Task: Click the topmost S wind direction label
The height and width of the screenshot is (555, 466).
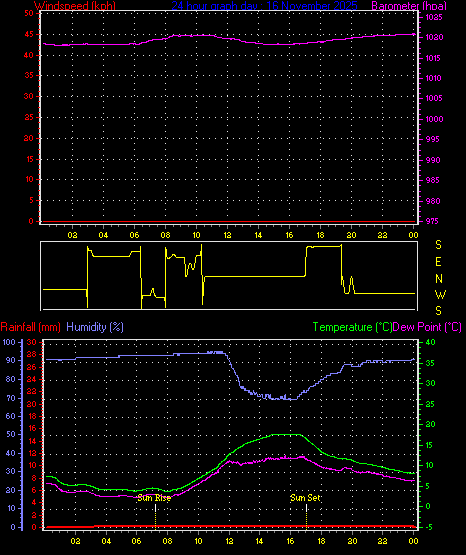Action: tap(438, 245)
